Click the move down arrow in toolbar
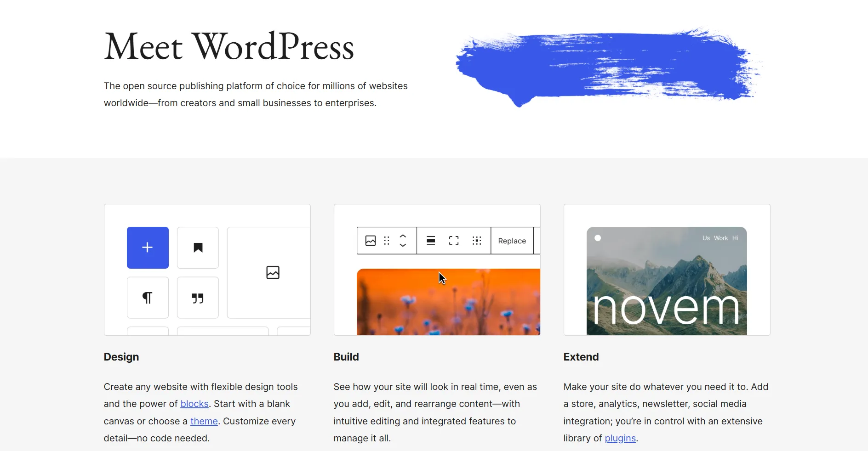The image size is (868, 451). [403, 245]
